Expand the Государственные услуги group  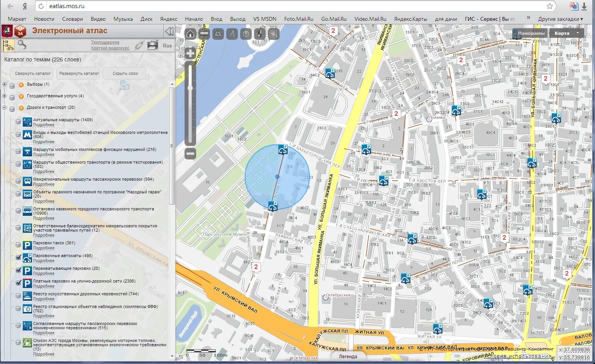pyautogui.click(x=5, y=96)
